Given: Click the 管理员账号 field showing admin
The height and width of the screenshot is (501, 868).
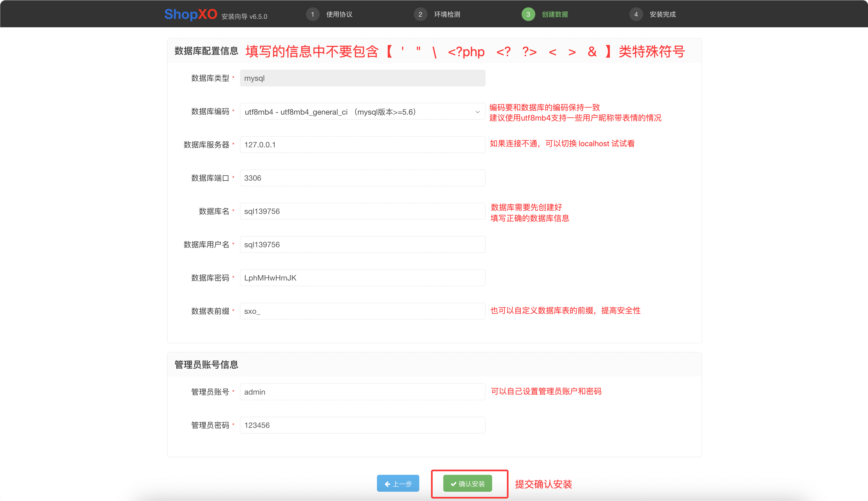Looking at the screenshot, I should click(362, 392).
